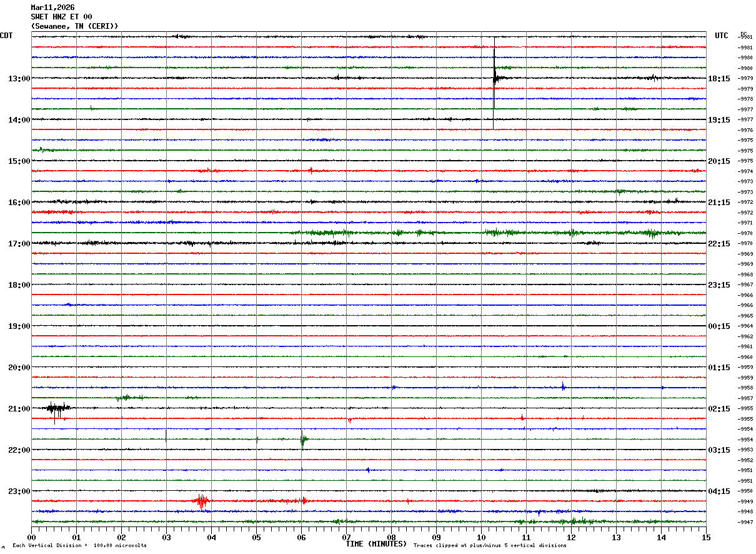Select the station code text SWET HNZ ET 00
The image size is (756, 554).
click(61, 17)
